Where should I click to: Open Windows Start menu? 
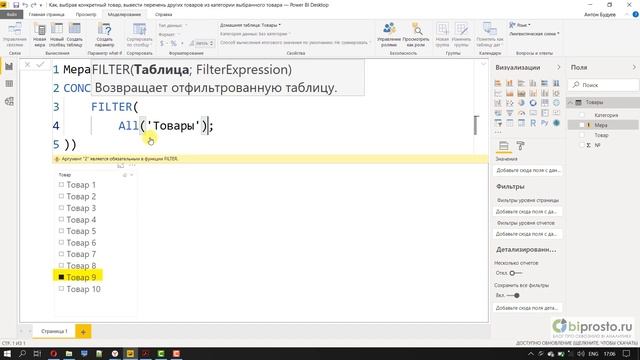click(7, 353)
